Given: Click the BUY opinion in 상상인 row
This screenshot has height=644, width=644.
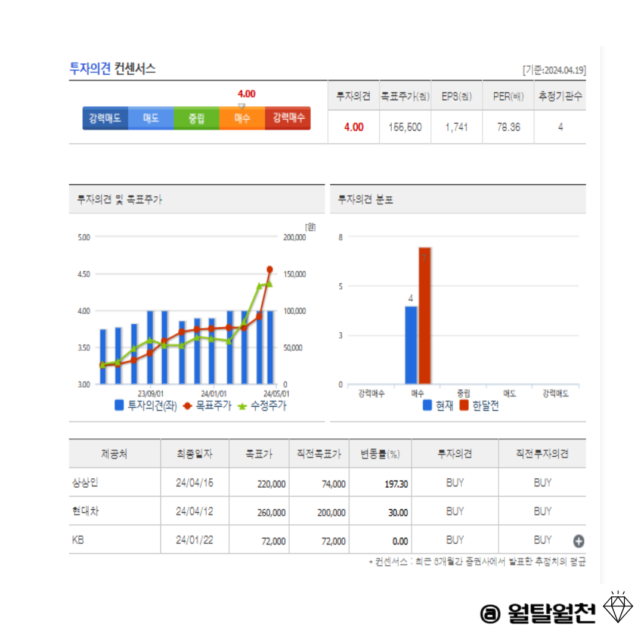Looking at the screenshot, I should pyautogui.click(x=455, y=482).
